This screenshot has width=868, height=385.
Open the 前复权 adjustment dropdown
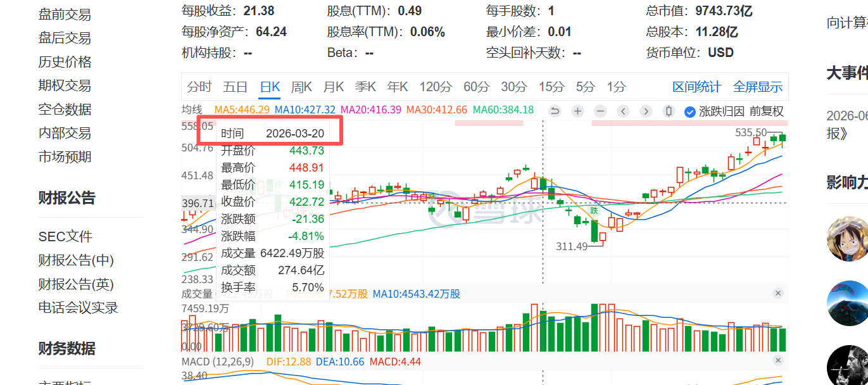point(767,111)
